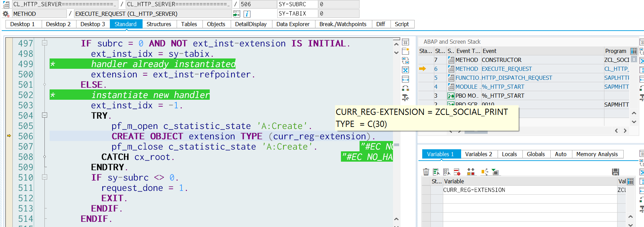Maximize source tool with blue crossed-arrows icon
The height and width of the screenshot is (227, 644).
(405, 70)
